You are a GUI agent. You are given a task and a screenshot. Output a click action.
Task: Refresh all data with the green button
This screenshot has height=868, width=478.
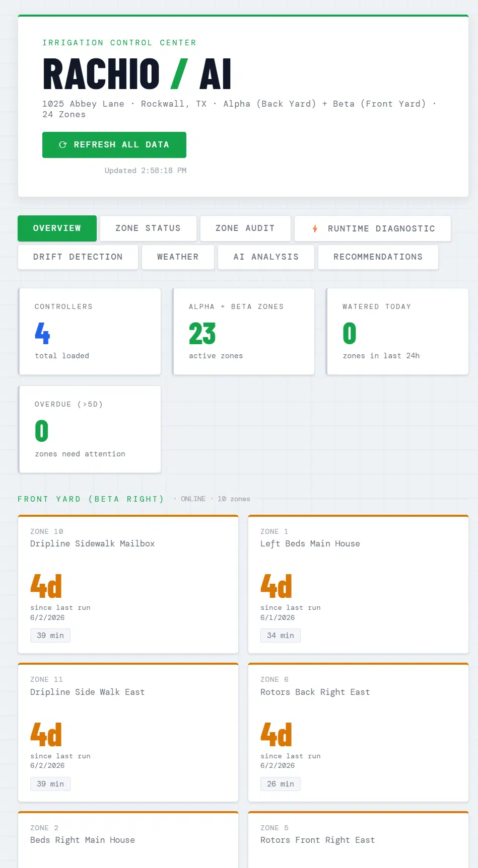tap(114, 145)
